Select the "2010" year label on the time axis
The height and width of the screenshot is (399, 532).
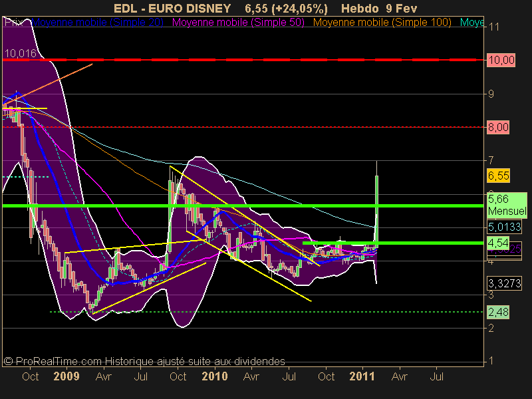[x=214, y=376]
